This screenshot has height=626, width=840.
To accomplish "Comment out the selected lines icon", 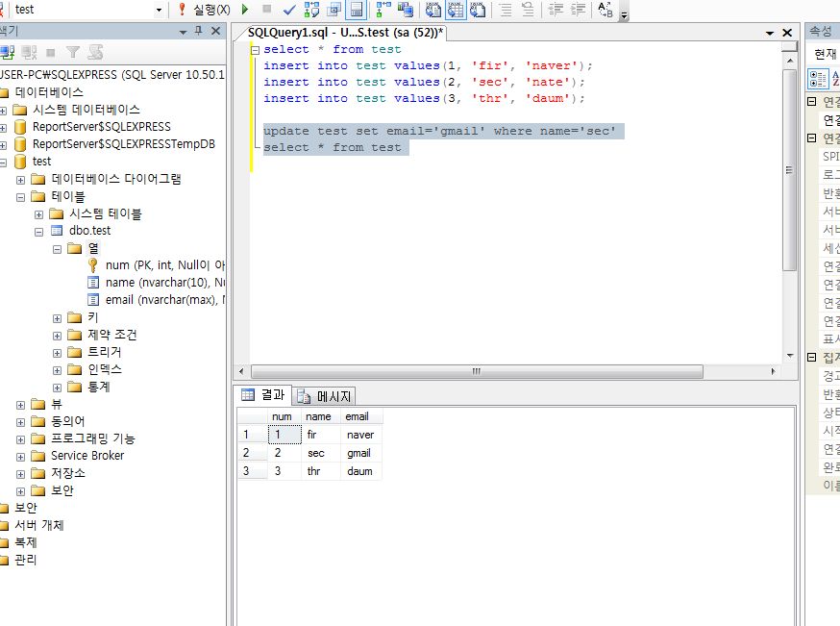I will pyautogui.click(x=506, y=9).
